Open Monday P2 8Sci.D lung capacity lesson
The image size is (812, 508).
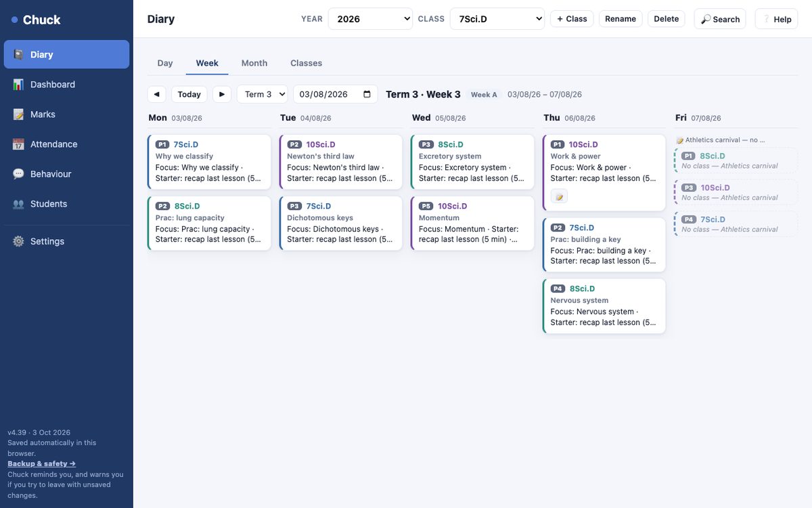tap(210, 224)
